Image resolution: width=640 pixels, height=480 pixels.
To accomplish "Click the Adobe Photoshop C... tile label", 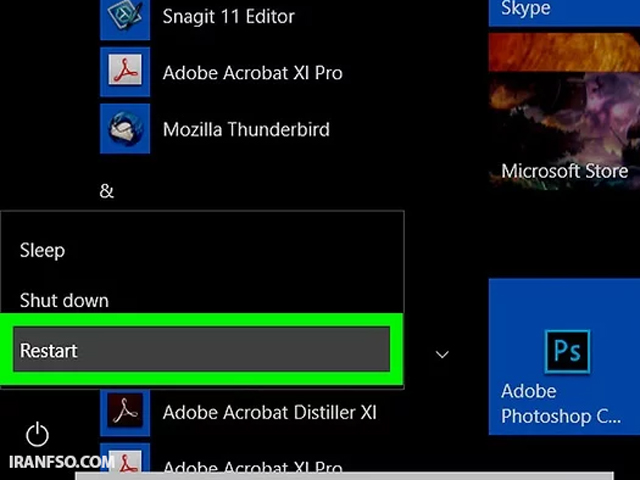I will click(x=561, y=404).
